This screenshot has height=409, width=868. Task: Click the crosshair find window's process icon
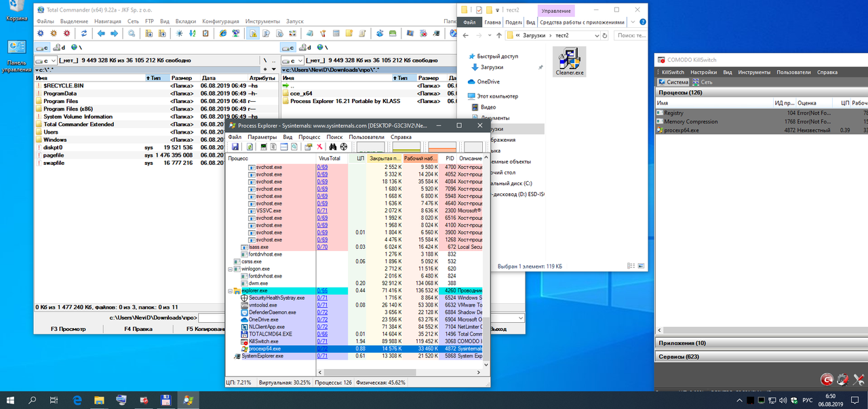pyautogui.click(x=344, y=147)
